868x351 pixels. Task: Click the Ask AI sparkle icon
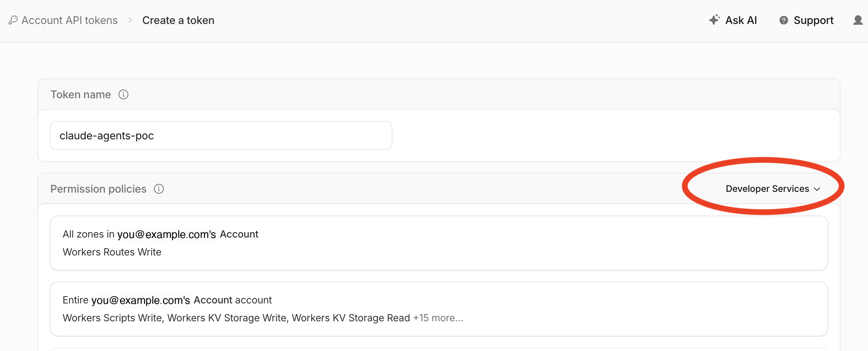click(x=714, y=20)
